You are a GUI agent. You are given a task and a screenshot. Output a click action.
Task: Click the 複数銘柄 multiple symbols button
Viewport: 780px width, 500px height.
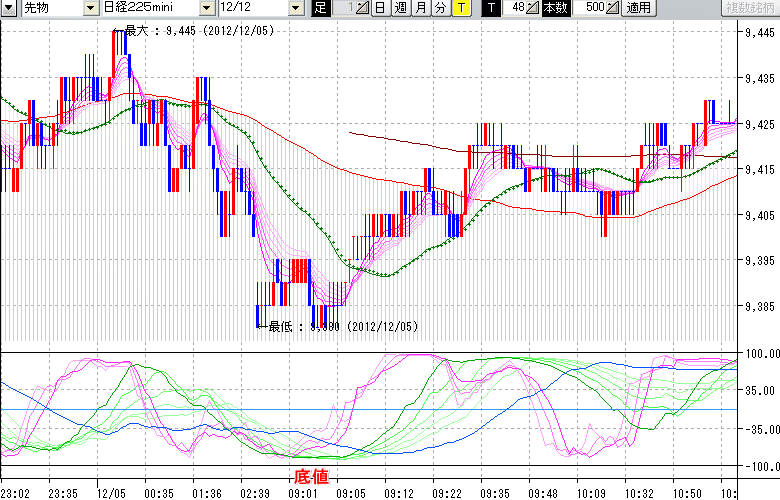[748, 8]
